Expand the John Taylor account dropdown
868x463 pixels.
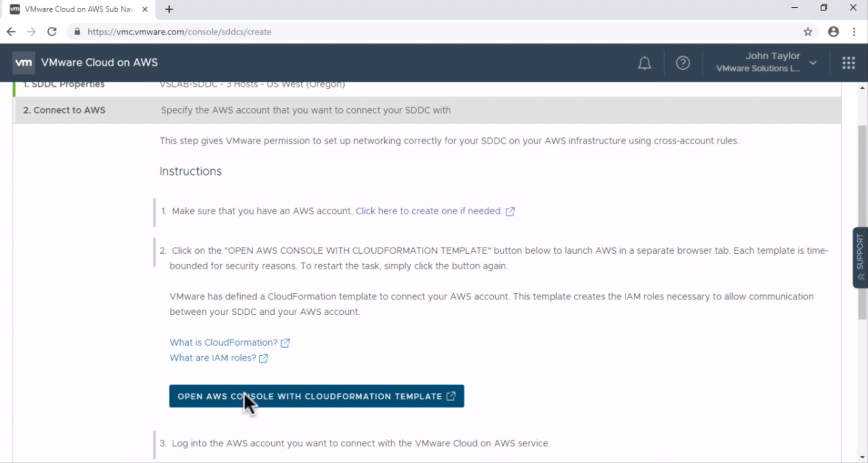point(766,62)
